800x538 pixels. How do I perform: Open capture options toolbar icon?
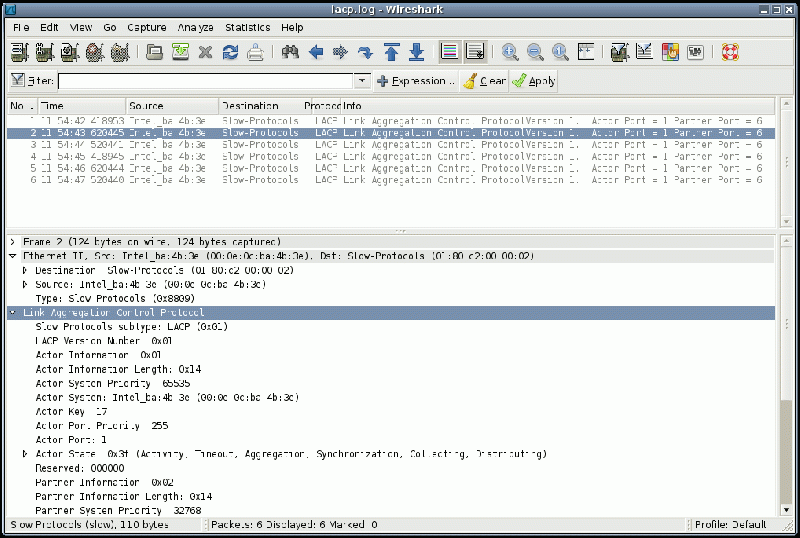45,52
